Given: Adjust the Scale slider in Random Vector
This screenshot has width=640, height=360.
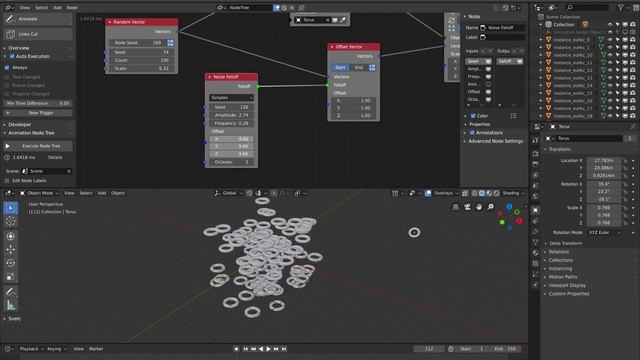Looking at the screenshot, I should tap(141, 69).
